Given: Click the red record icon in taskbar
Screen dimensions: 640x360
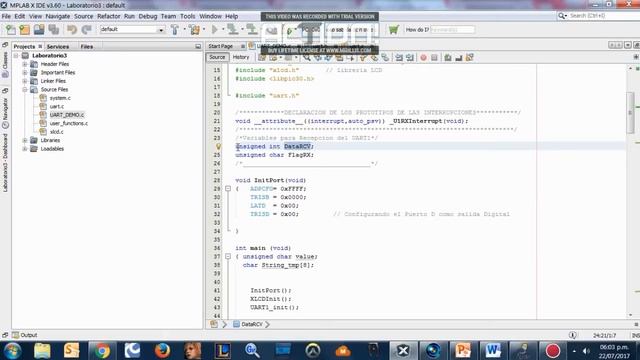Looking at the screenshot, I should pos(553,351).
